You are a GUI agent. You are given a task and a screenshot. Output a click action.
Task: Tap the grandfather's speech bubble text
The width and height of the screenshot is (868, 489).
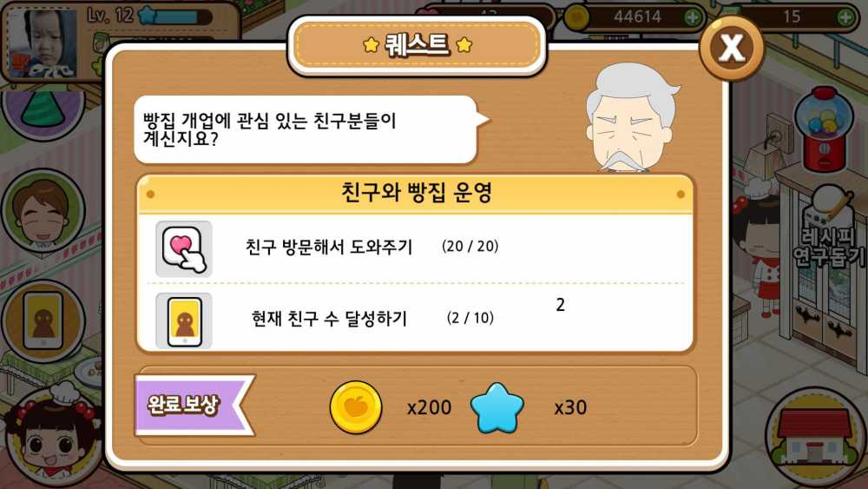click(x=270, y=129)
